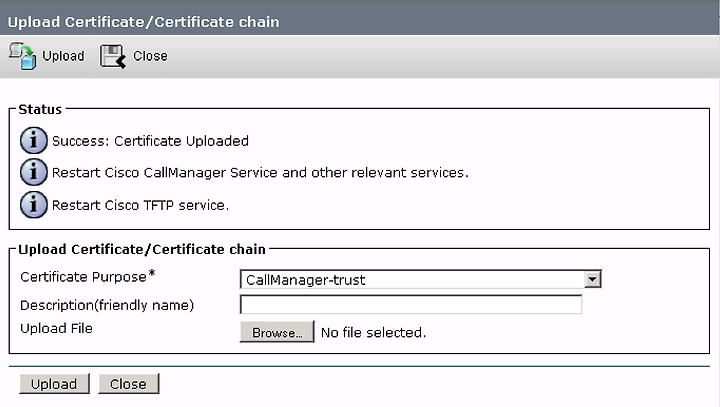This screenshot has width=720, height=407.
Task: Click the bottom Upload button
Action: point(54,384)
